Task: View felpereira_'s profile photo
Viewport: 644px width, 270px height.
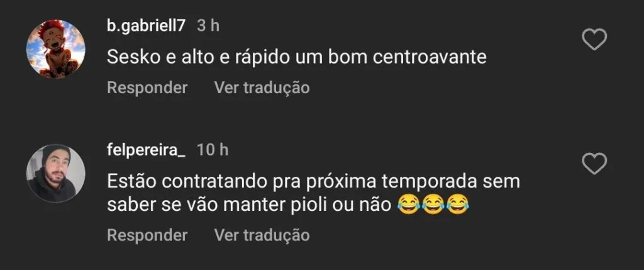Action: 56,172
